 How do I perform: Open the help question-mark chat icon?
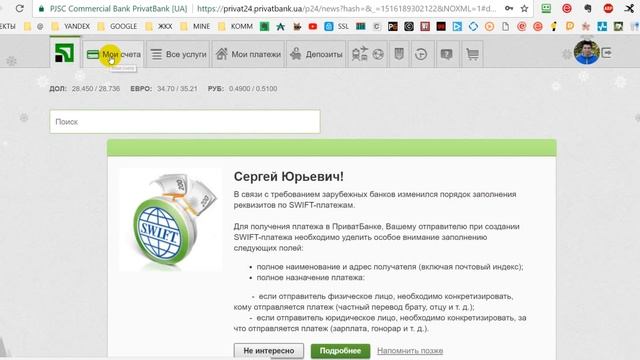[447, 54]
